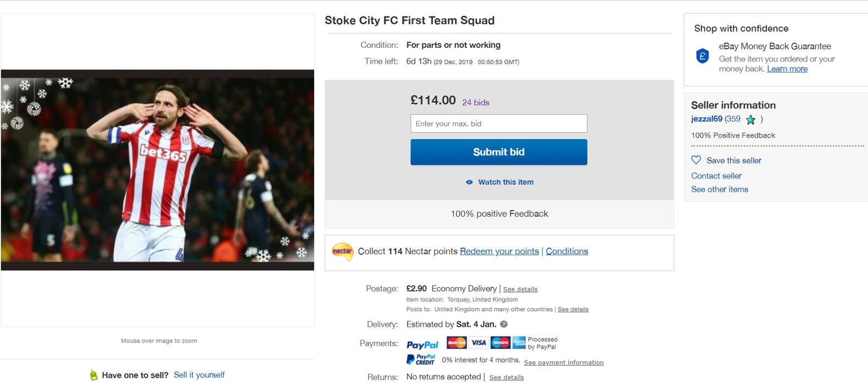This screenshot has height=385, width=868.
Task: Click the Nectar logo icon
Action: pos(342,251)
